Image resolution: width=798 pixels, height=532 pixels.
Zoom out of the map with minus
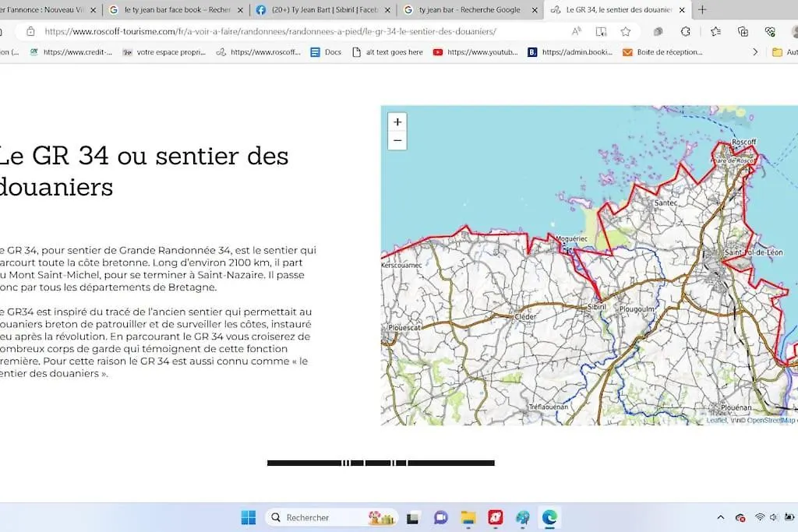(397, 140)
